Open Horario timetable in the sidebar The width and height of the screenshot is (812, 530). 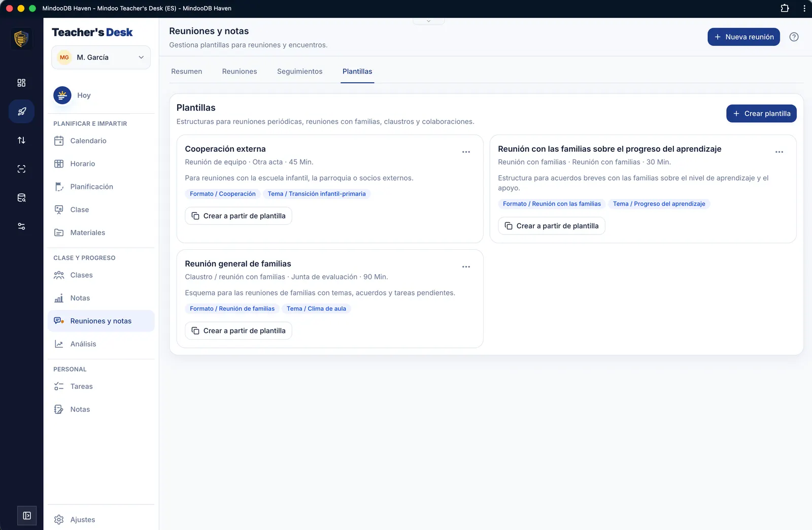101,163
